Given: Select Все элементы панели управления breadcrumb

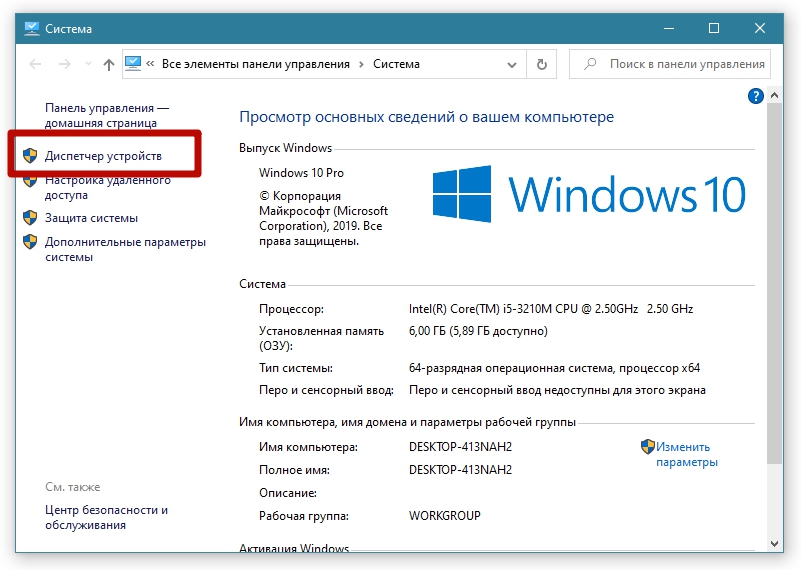Looking at the screenshot, I should (255, 64).
